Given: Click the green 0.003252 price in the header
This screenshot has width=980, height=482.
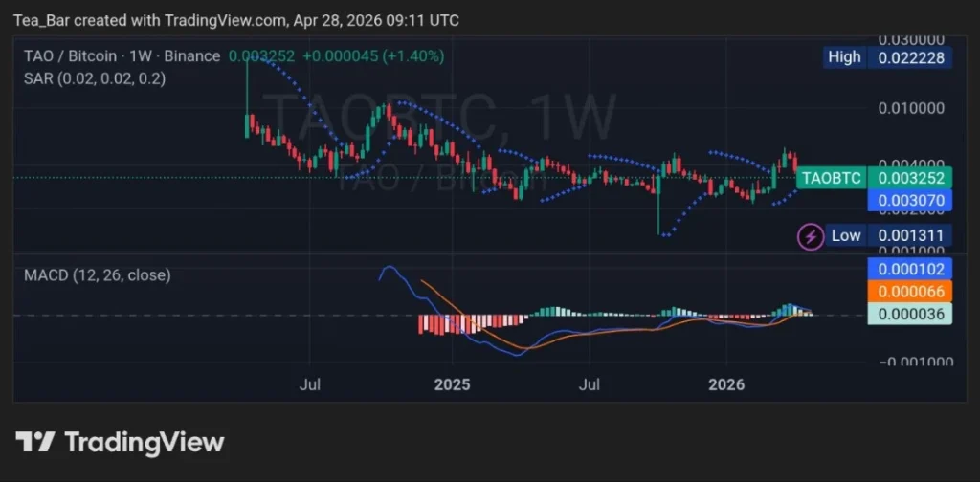Looking at the screenshot, I should tap(261, 56).
